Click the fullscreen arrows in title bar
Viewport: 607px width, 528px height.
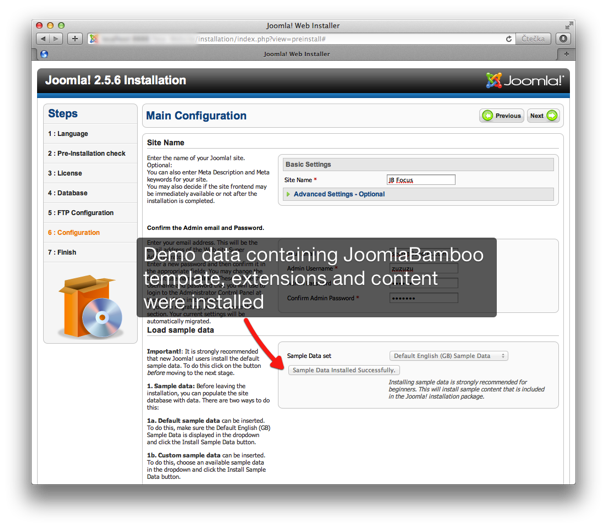(568, 26)
